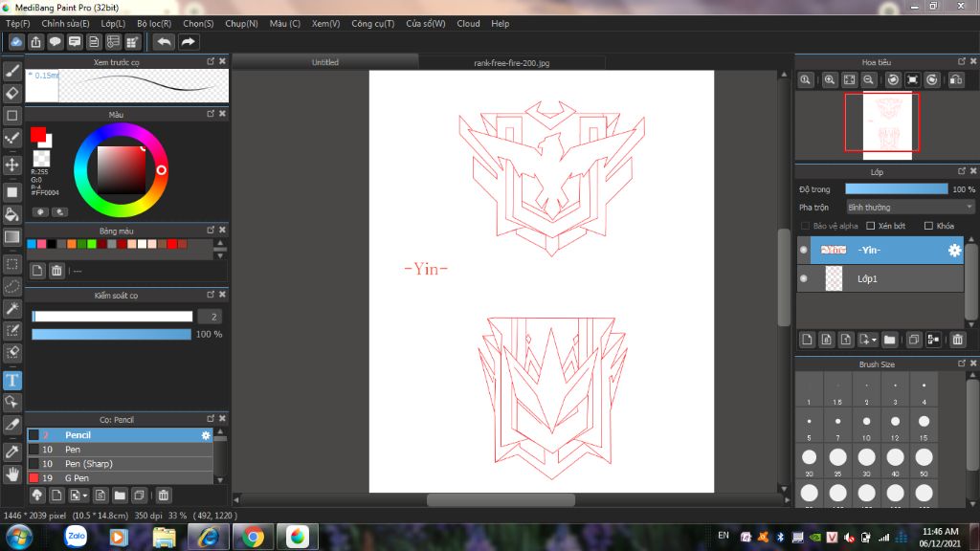Enable the Khóa checkbox
The height and width of the screenshot is (551, 980).
[x=928, y=226]
